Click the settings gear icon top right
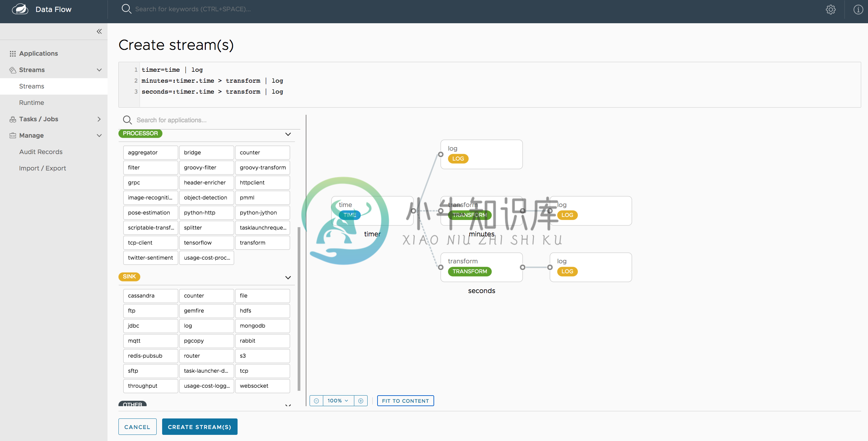The width and height of the screenshot is (868, 441). point(830,10)
